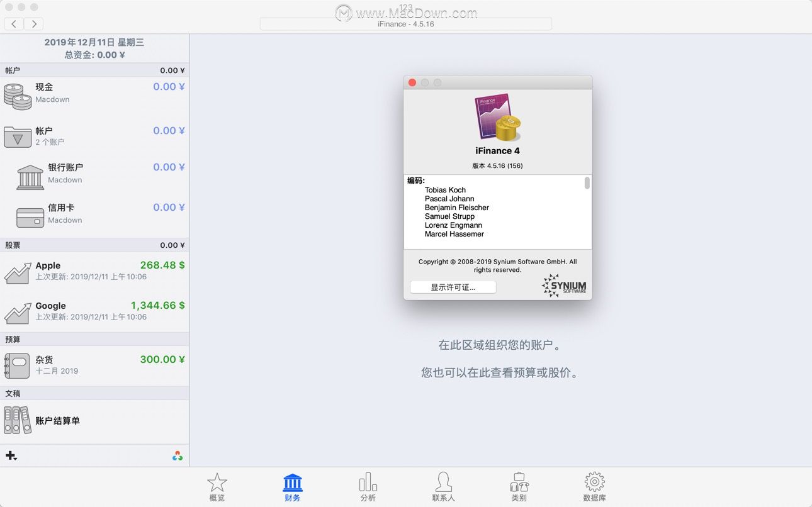Click the iFinance 4 app icon in the About window
This screenshot has width=812, height=507.
coord(497,117)
